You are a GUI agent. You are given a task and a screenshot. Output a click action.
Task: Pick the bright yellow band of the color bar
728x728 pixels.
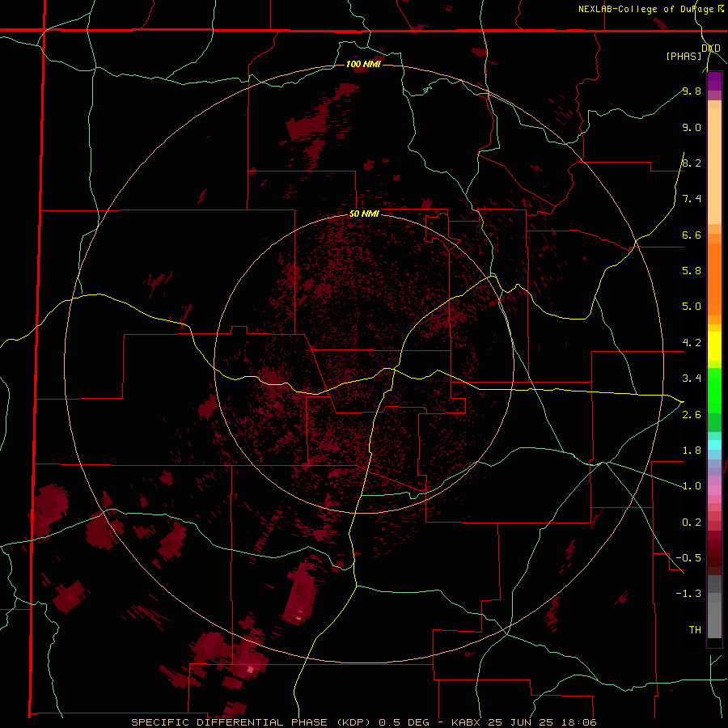point(714,346)
